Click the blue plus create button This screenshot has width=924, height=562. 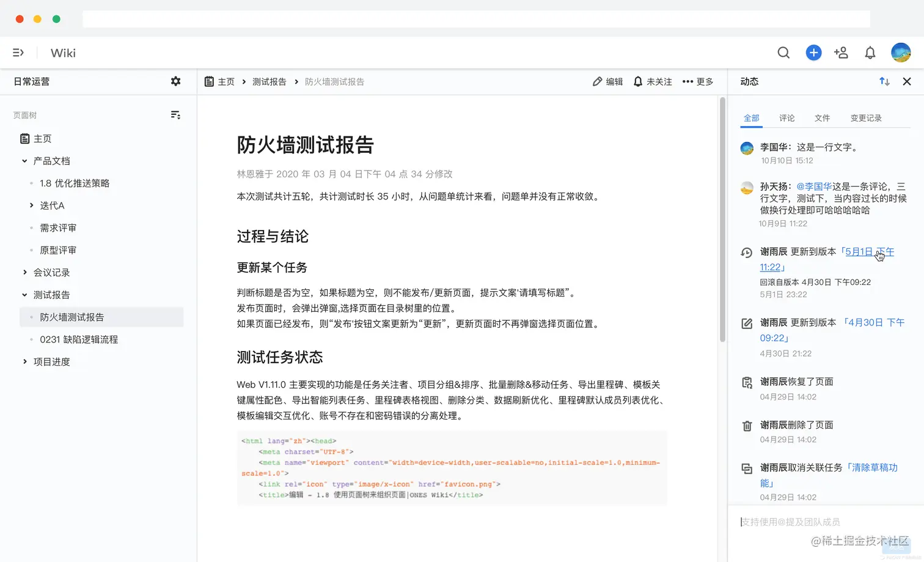[x=813, y=53]
